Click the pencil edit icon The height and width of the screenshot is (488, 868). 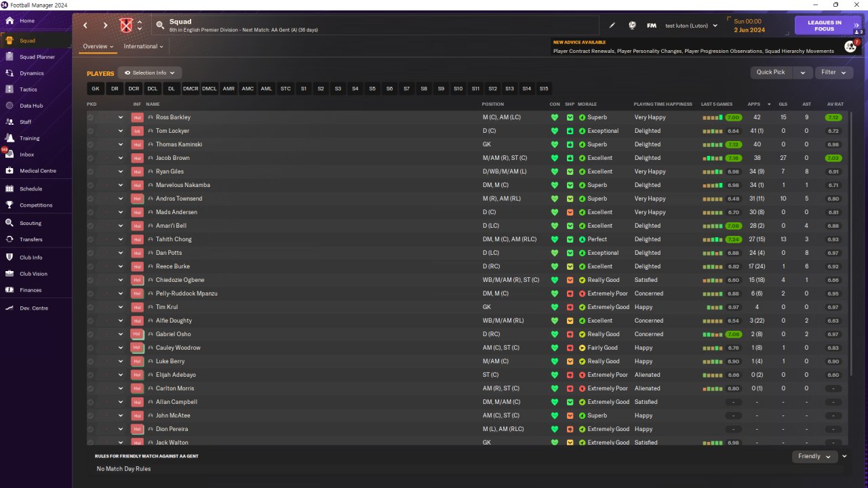pyautogui.click(x=612, y=26)
